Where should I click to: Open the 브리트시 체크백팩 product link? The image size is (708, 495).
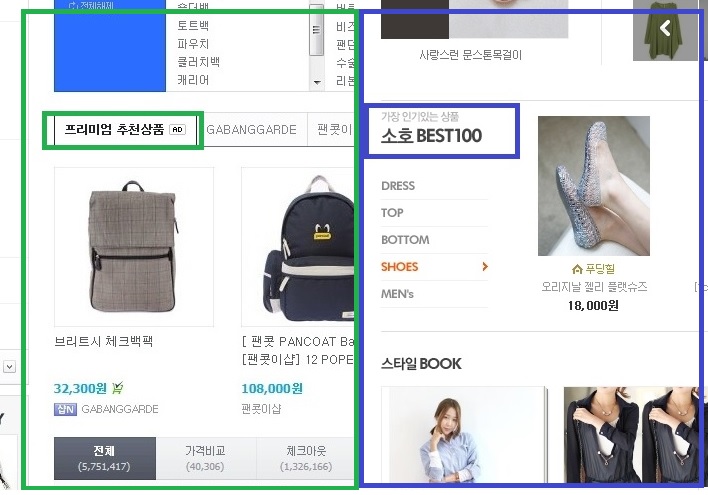103,341
